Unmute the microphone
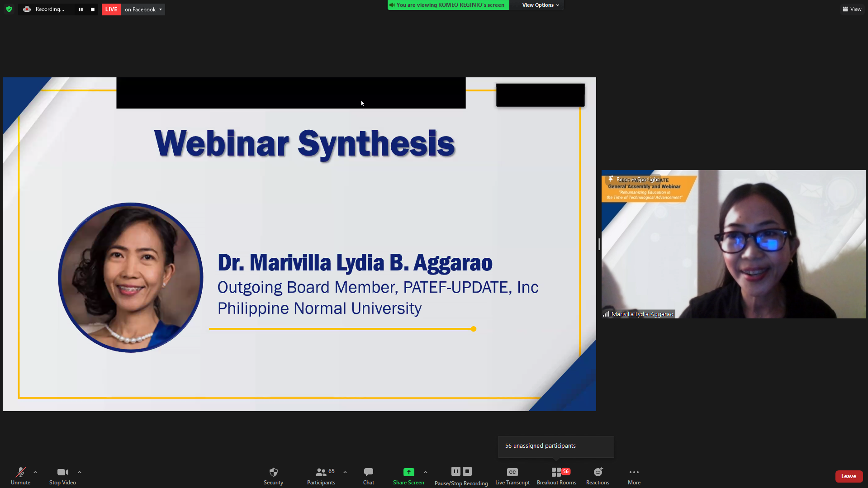The height and width of the screenshot is (488, 868). (x=20, y=475)
